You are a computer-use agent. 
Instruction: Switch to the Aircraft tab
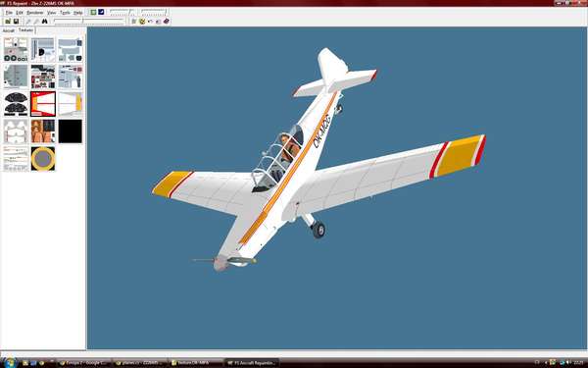(x=8, y=30)
